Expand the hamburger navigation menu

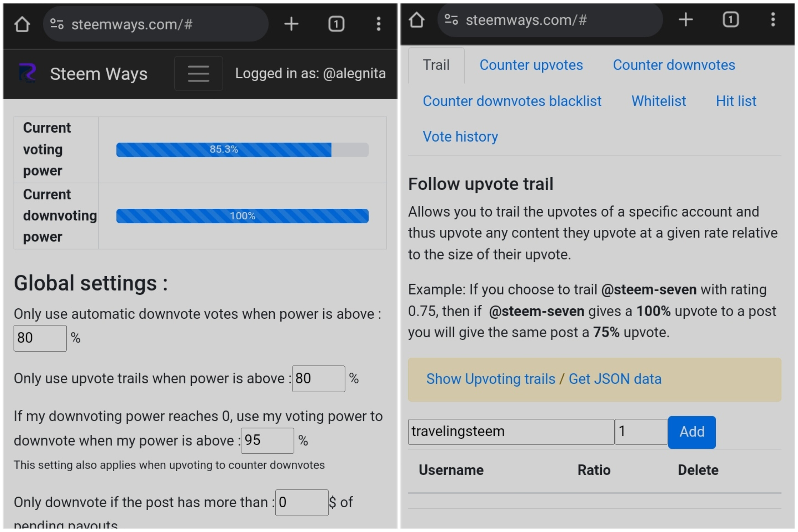tap(198, 74)
